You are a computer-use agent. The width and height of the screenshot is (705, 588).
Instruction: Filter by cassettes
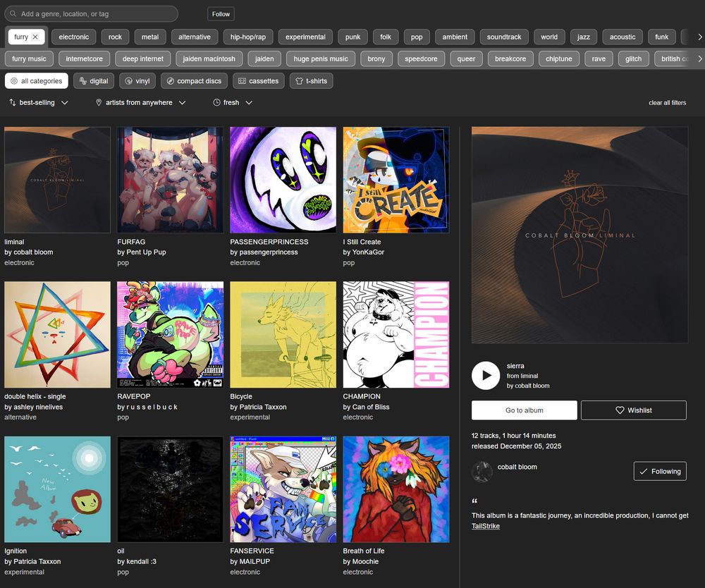(259, 81)
